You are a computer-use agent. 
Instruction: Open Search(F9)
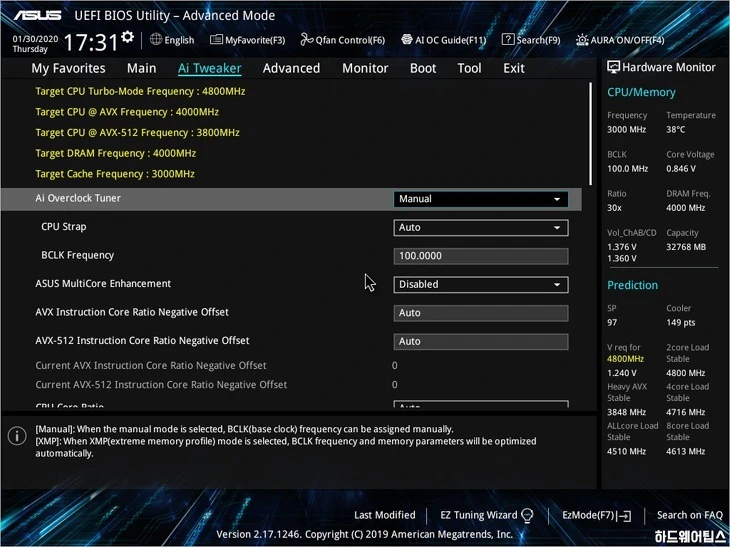click(x=531, y=40)
